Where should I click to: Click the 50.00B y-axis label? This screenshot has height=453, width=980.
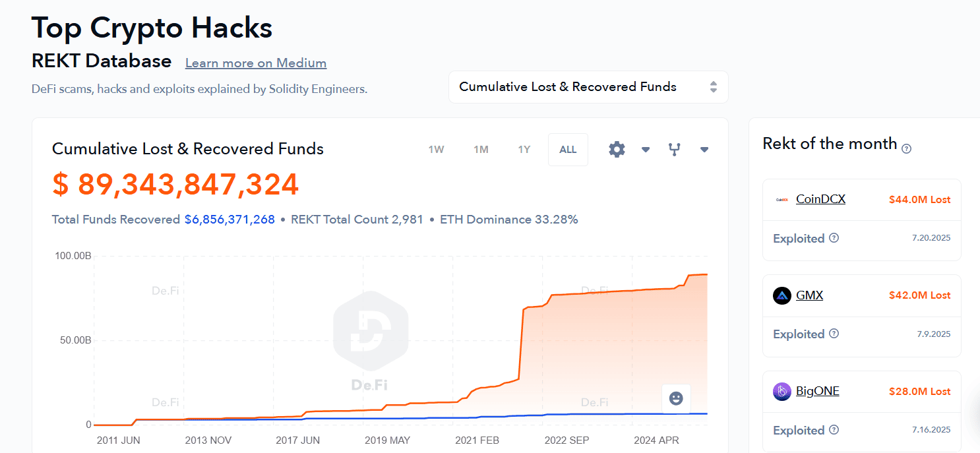(75, 340)
